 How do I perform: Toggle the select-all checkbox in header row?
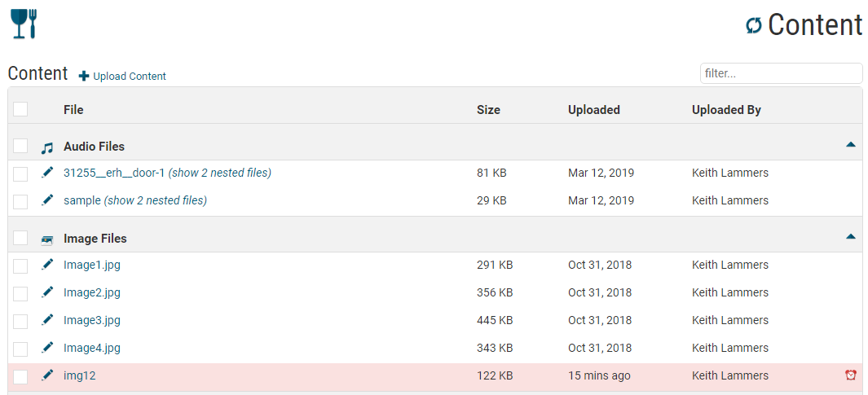[x=20, y=109]
